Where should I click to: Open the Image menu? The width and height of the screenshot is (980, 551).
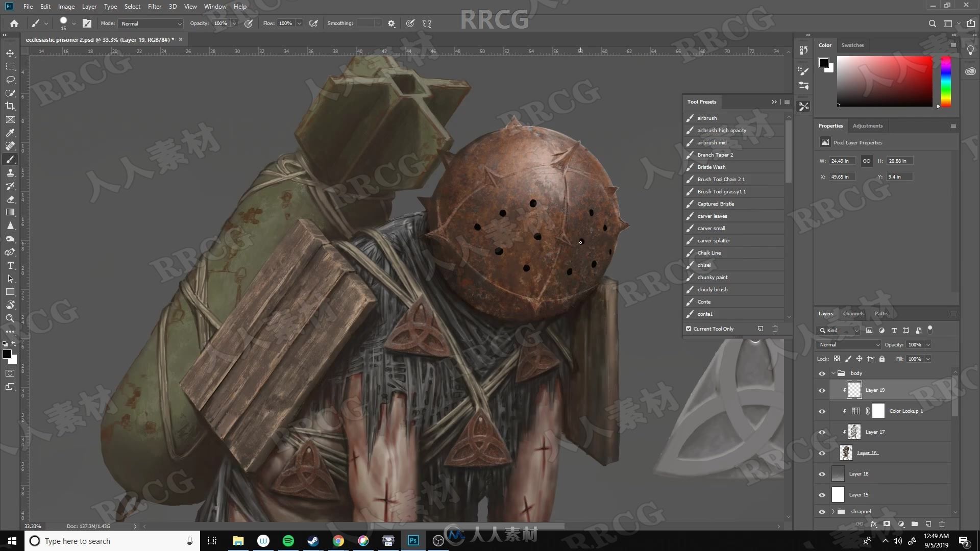point(66,7)
